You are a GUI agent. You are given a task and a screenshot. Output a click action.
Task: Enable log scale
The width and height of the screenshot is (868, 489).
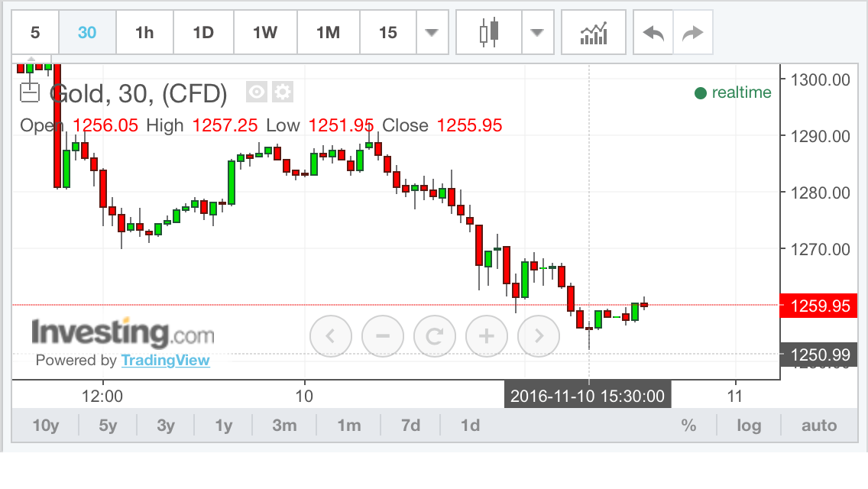pyautogui.click(x=748, y=426)
